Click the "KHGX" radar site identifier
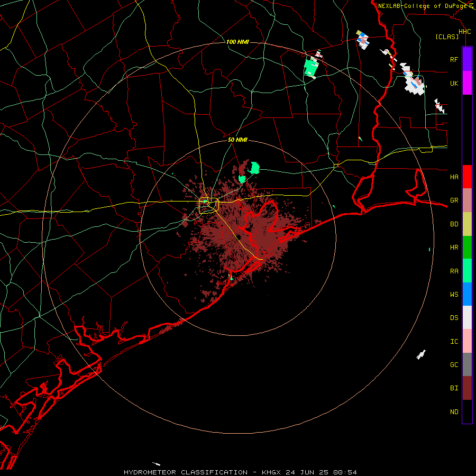The width and height of the screenshot is (476, 476). click(271, 472)
